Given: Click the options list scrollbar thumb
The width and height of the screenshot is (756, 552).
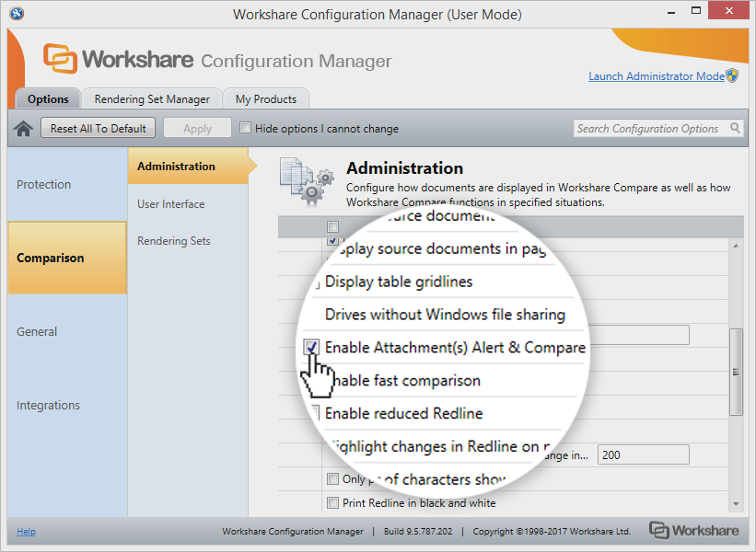Looking at the screenshot, I should click(736, 372).
